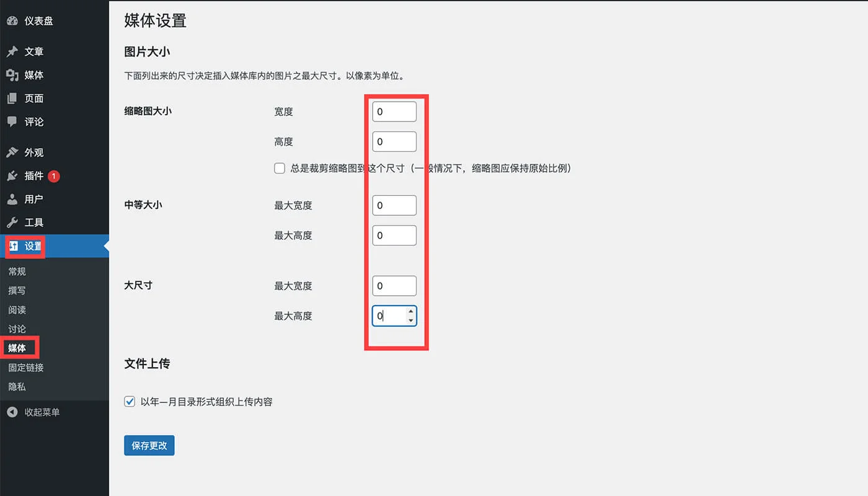
Task: Click the 保存更改 save changes button
Action: (x=149, y=445)
